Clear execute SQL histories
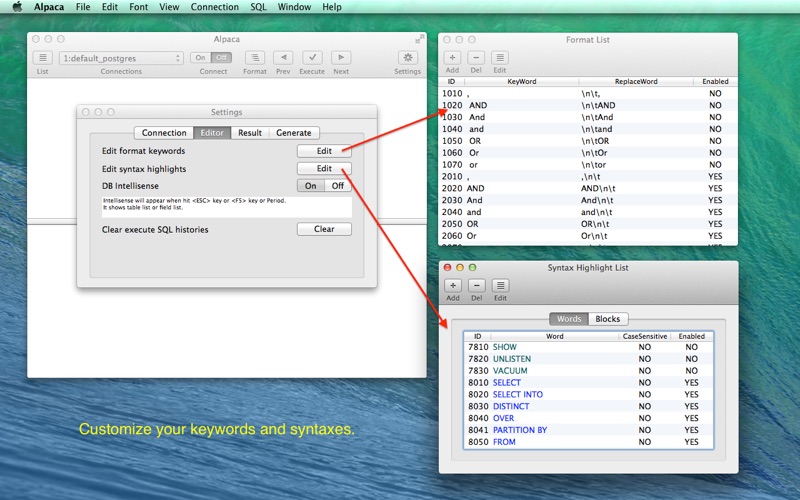The image size is (800, 500). [x=324, y=229]
